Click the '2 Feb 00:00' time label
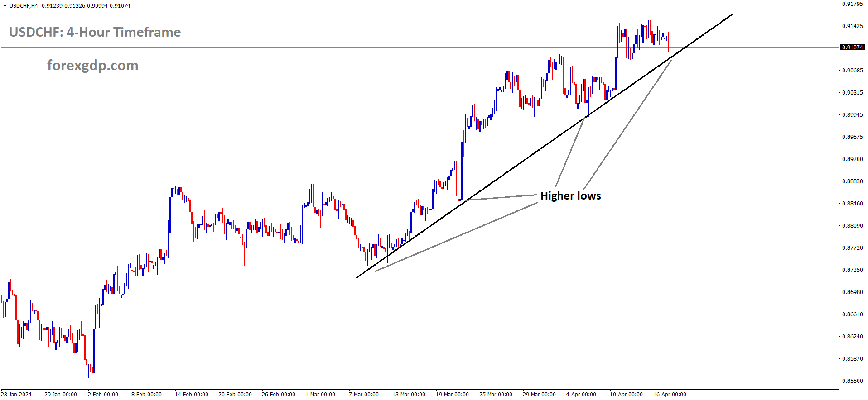The height and width of the screenshot is (400, 868). [103, 395]
